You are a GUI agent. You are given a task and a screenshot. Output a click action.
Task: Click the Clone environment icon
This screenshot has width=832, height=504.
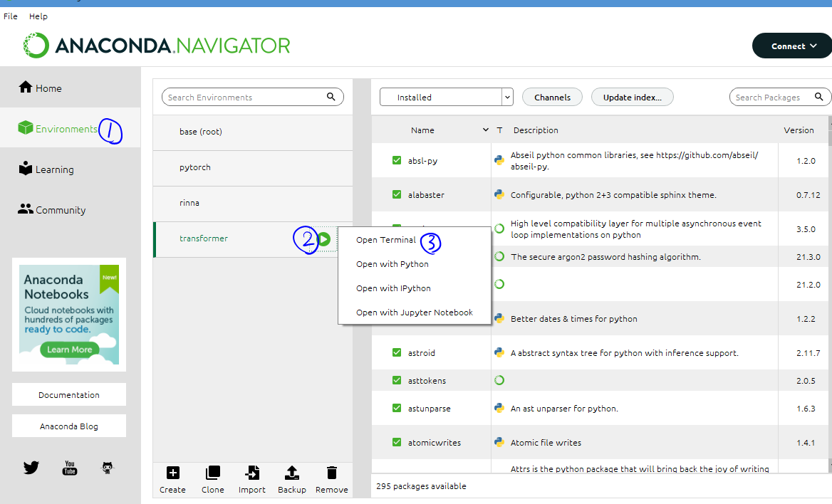[x=213, y=473]
